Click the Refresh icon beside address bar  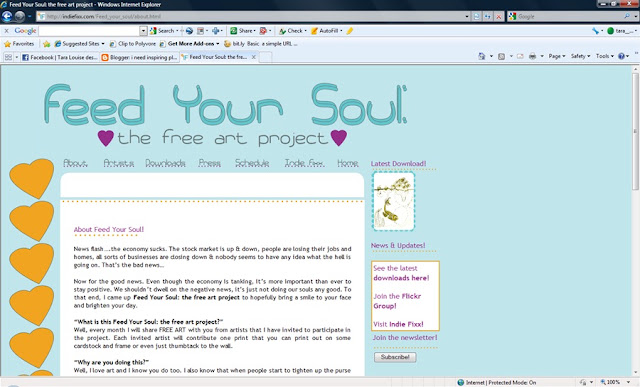(487, 16)
